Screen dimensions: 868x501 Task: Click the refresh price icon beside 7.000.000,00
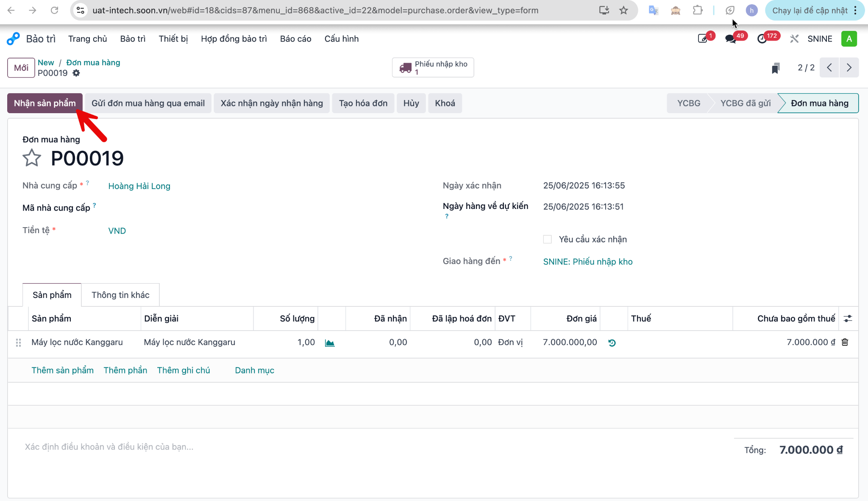coord(612,342)
